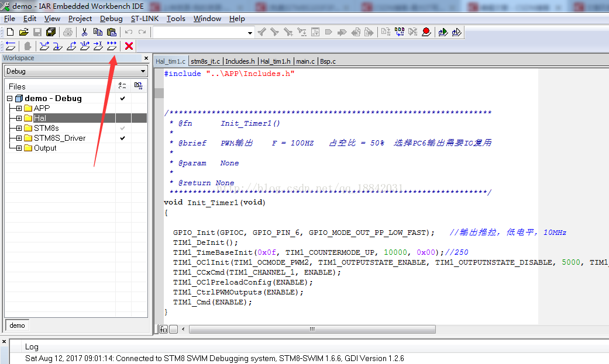Image resolution: width=609 pixels, height=364 pixels.
Task: Click the Paste clipboard icon
Action: 112,32
